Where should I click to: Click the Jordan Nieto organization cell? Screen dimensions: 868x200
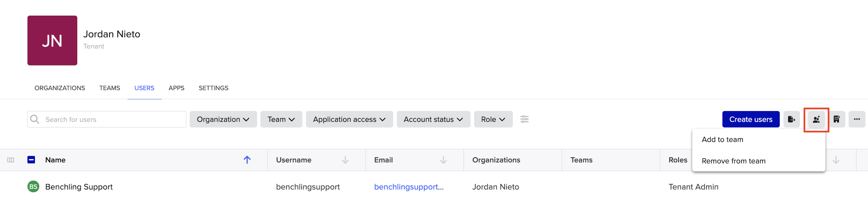coord(495,187)
